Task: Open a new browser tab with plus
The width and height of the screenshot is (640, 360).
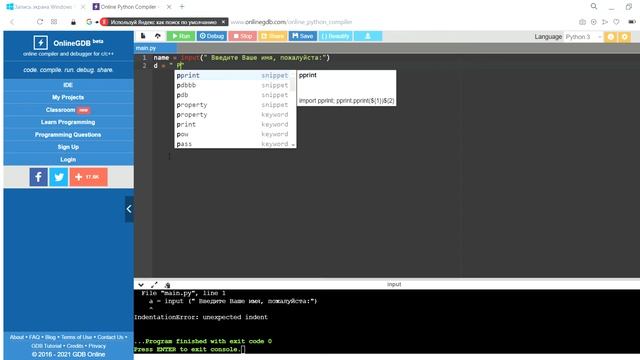Action: coord(182,7)
